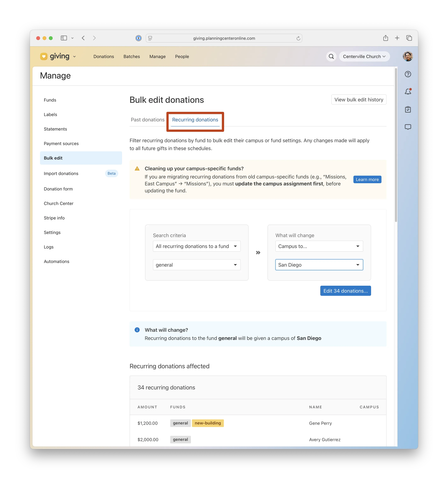
Task: Open Payment sources in the sidebar
Action: (81, 144)
